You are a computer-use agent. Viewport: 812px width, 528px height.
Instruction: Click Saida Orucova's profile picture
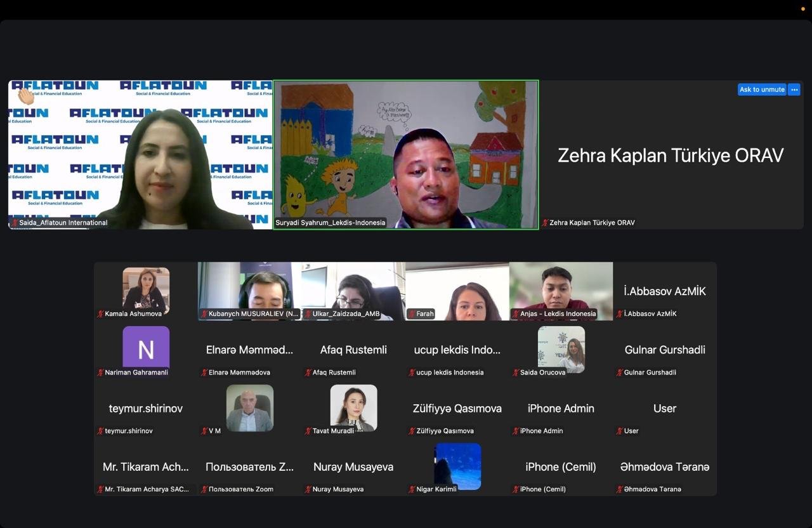[561, 349]
